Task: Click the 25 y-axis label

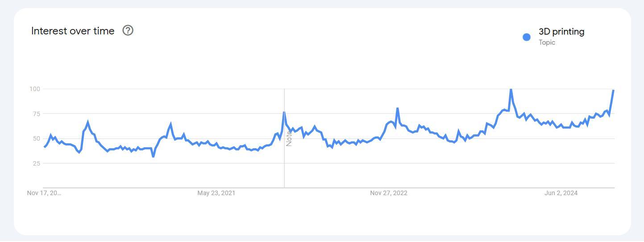Action: point(36,163)
